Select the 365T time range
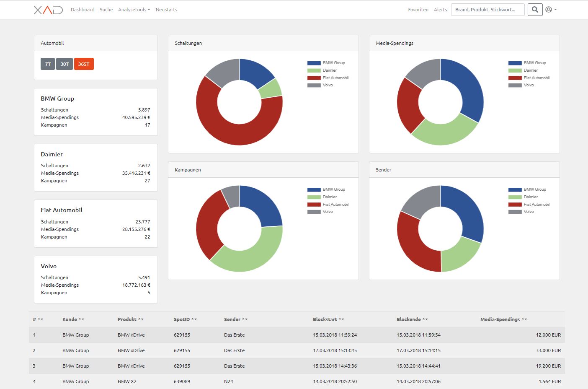The image size is (588, 389). pyautogui.click(x=84, y=64)
